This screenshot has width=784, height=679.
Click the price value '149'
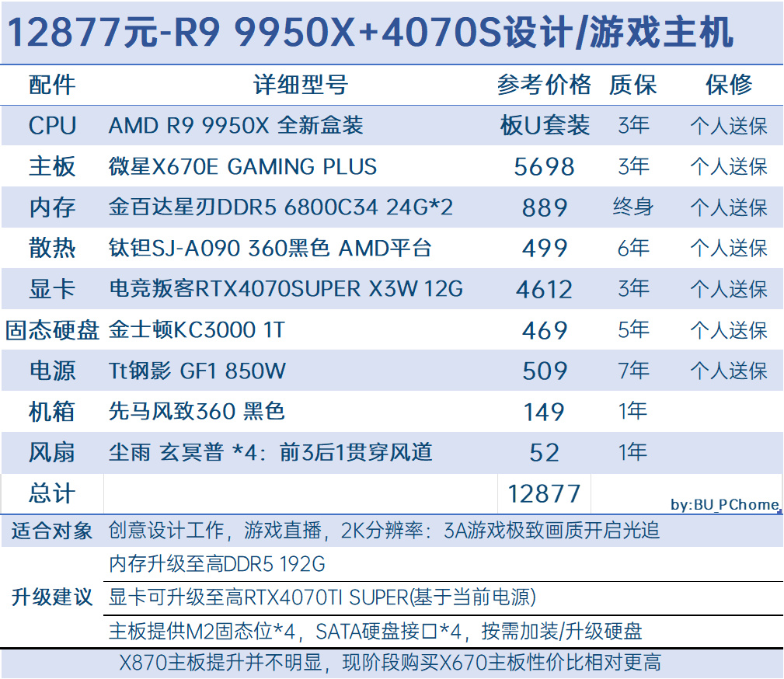pyautogui.click(x=545, y=413)
